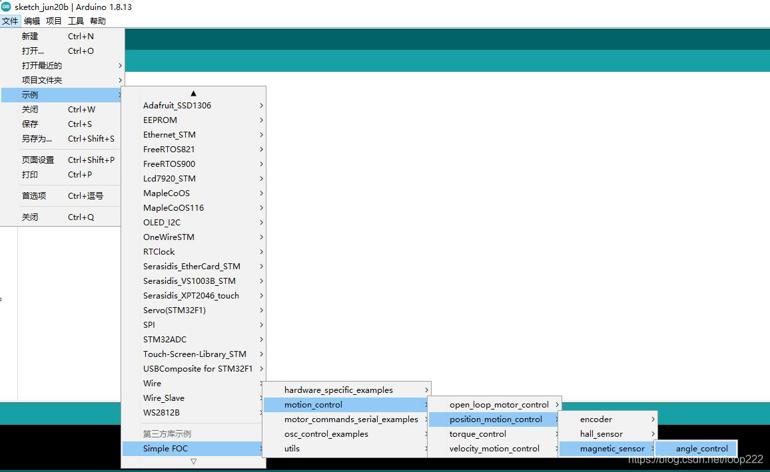Open OneWireSTM examples submenu
The image size is (770, 472).
(193, 237)
